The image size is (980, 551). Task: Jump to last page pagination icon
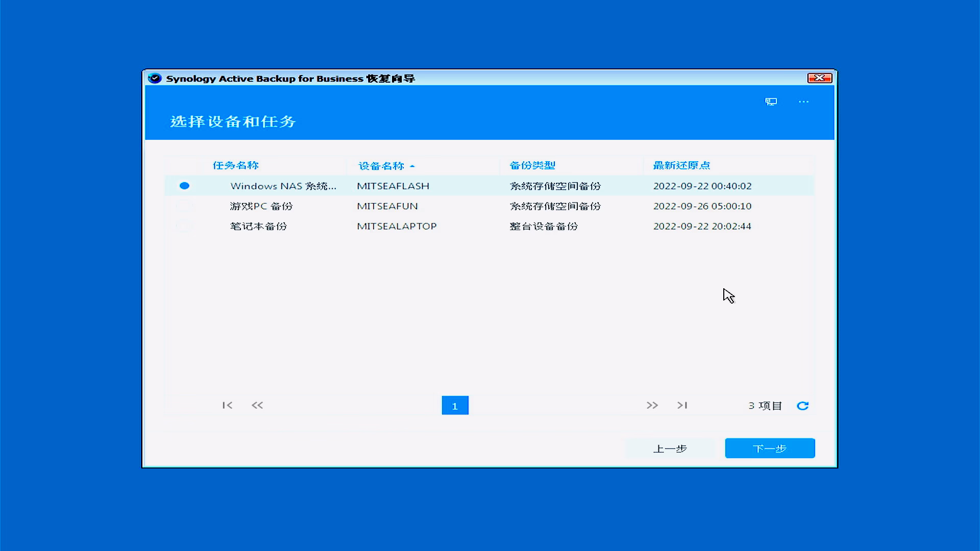pos(682,405)
